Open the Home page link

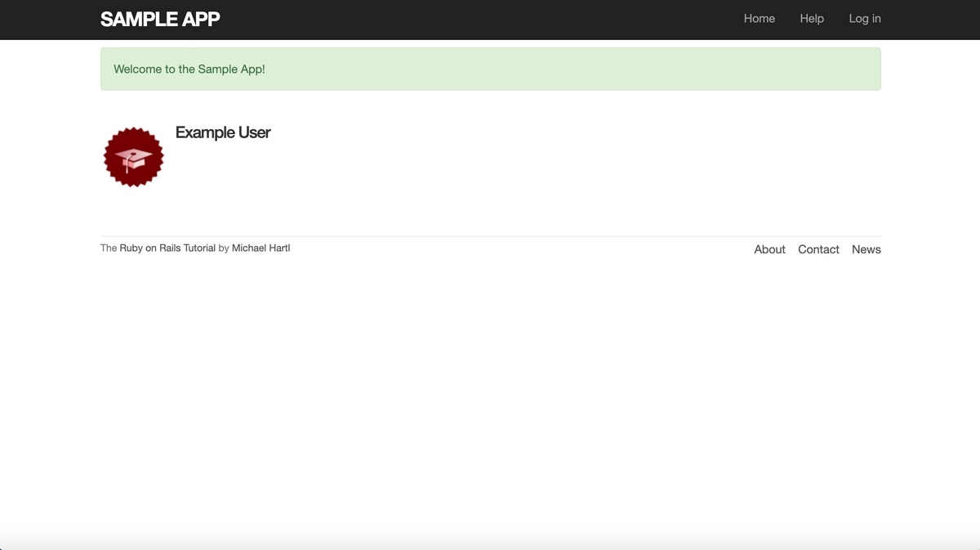(759, 19)
